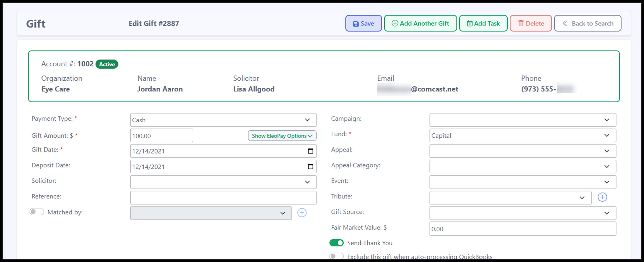Turn off Send Thank You toggle

pyautogui.click(x=336, y=243)
